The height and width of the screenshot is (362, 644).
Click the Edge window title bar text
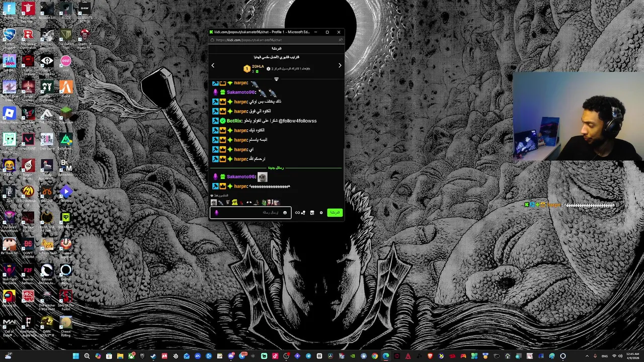coord(262,32)
